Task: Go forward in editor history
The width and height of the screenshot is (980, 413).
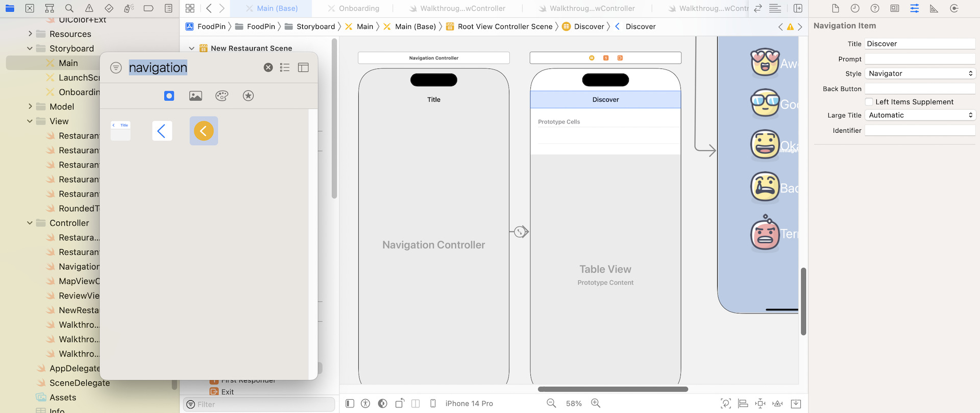Action: 222,8
